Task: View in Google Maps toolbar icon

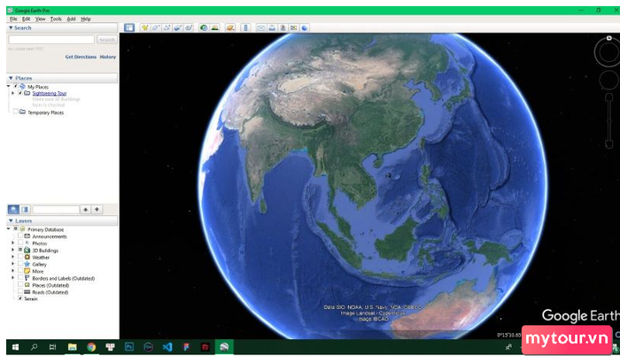Action: [x=293, y=27]
